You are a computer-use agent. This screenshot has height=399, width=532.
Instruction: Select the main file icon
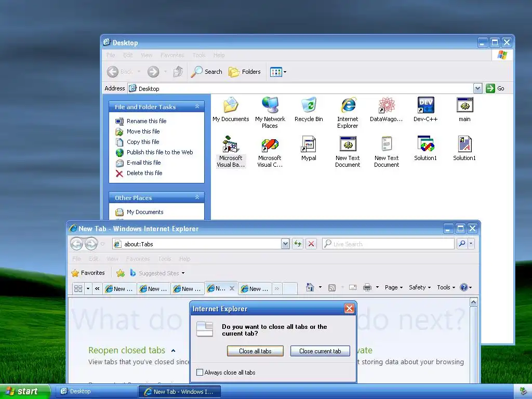464,109
